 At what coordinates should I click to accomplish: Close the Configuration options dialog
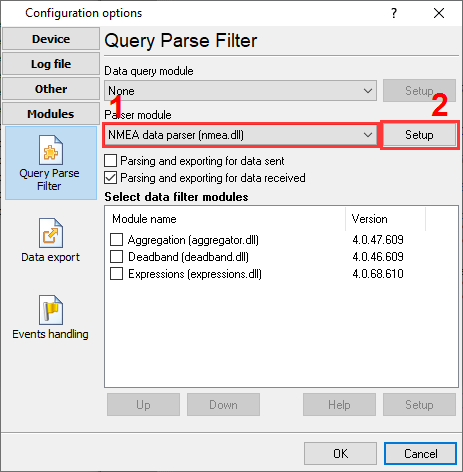(x=439, y=13)
